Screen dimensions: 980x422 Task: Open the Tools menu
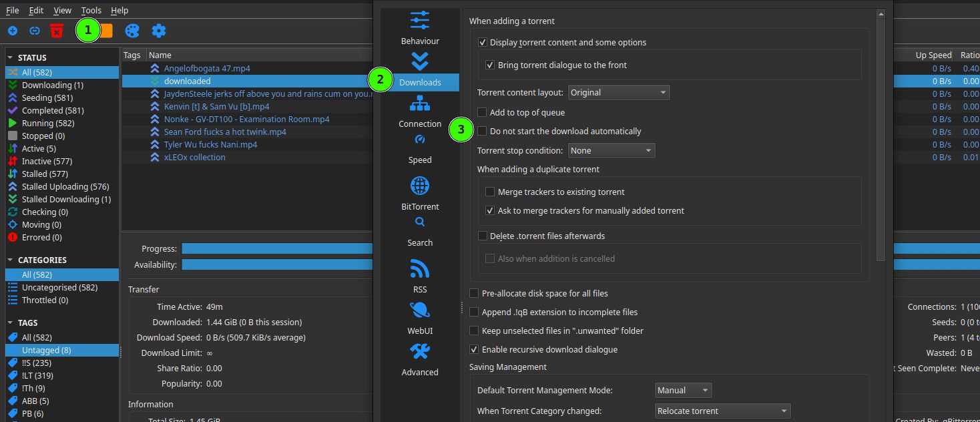pyautogui.click(x=91, y=11)
